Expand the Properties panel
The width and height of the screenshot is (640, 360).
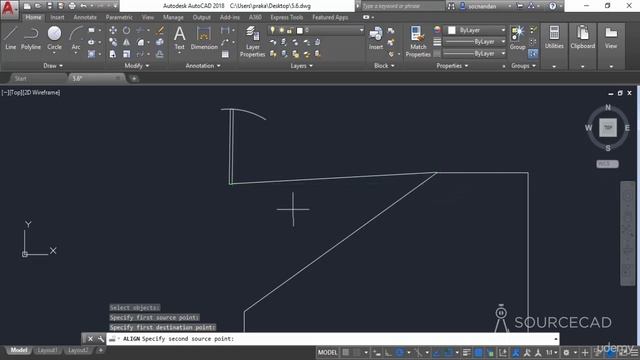[452, 66]
